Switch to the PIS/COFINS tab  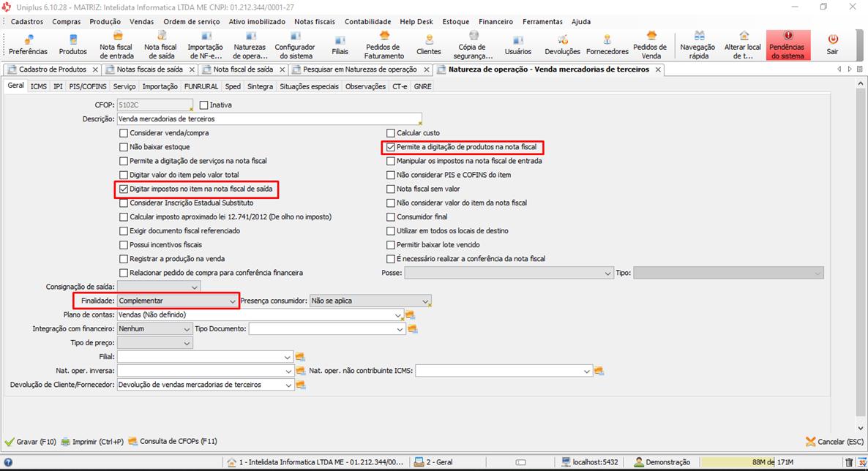[x=88, y=87]
